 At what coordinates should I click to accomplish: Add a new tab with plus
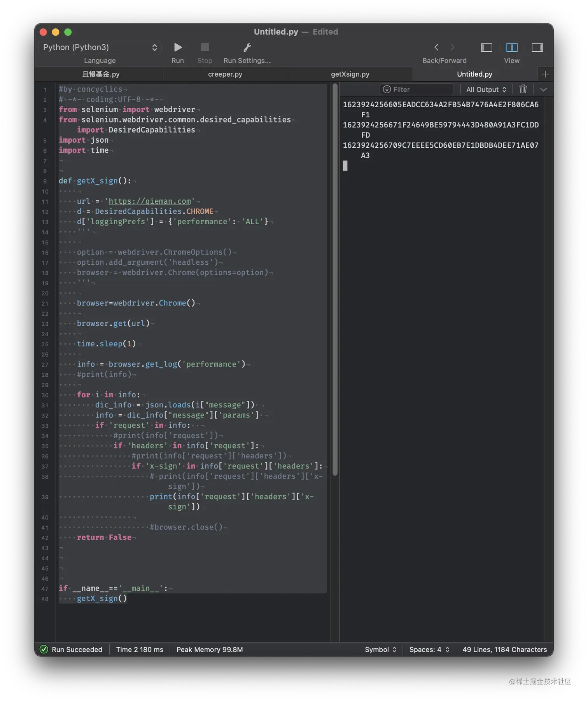[x=545, y=74]
